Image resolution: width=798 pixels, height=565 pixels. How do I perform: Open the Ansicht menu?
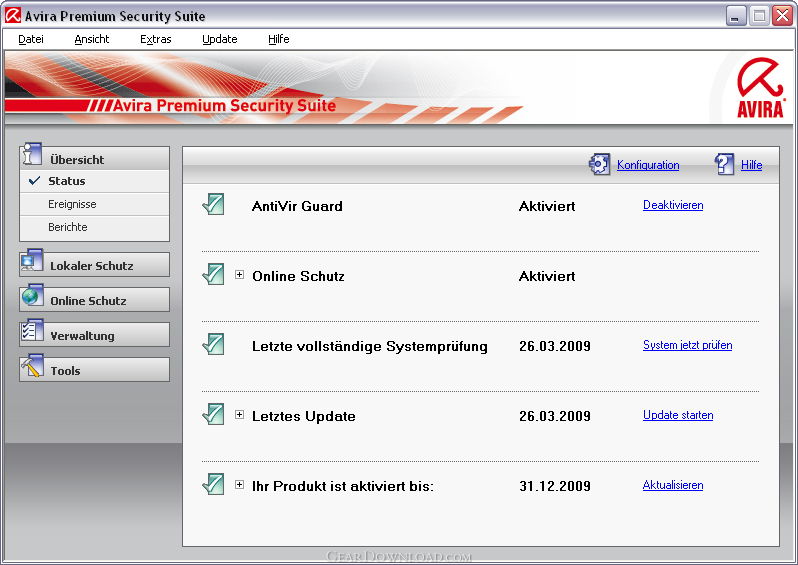(92, 39)
